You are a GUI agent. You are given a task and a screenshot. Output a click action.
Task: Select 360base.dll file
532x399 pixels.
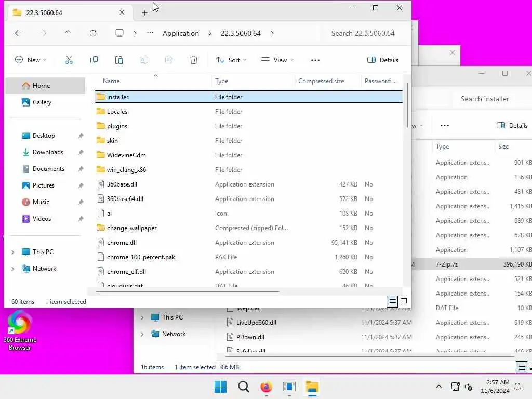click(x=248, y=184)
